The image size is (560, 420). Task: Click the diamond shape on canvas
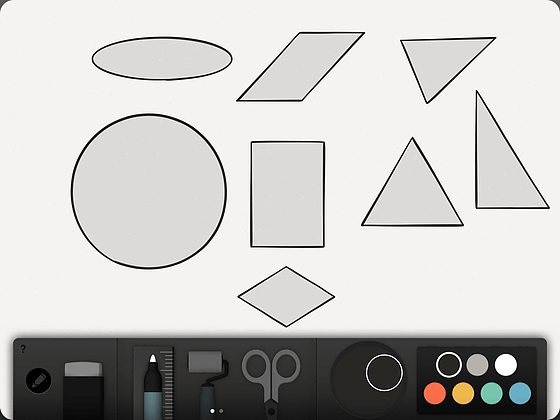pyautogui.click(x=286, y=296)
